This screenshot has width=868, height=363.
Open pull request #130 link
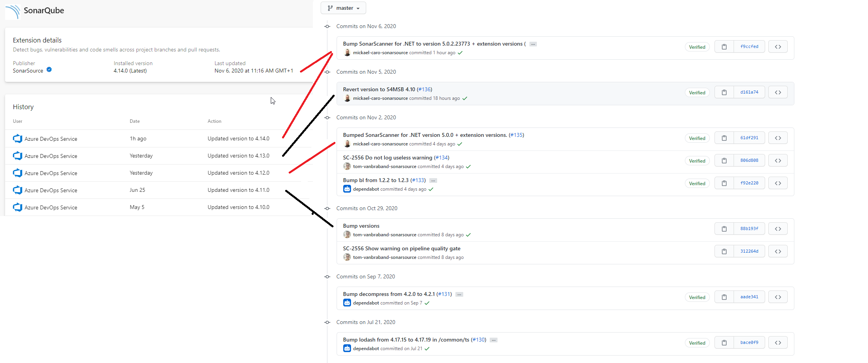478,340
